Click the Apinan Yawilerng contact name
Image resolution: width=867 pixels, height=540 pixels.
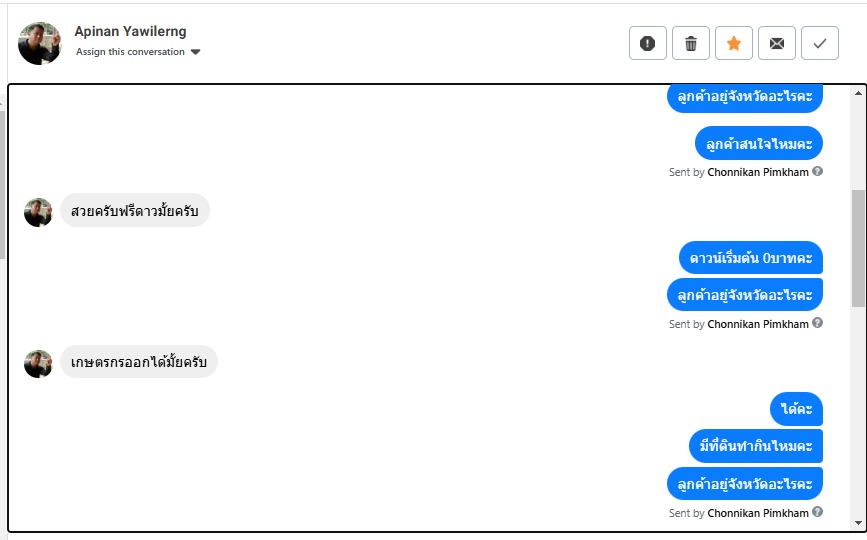130,32
